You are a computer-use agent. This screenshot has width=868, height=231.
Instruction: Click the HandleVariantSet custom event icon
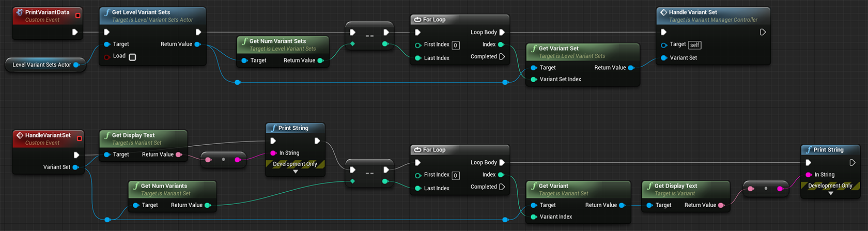[x=20, y=135]
